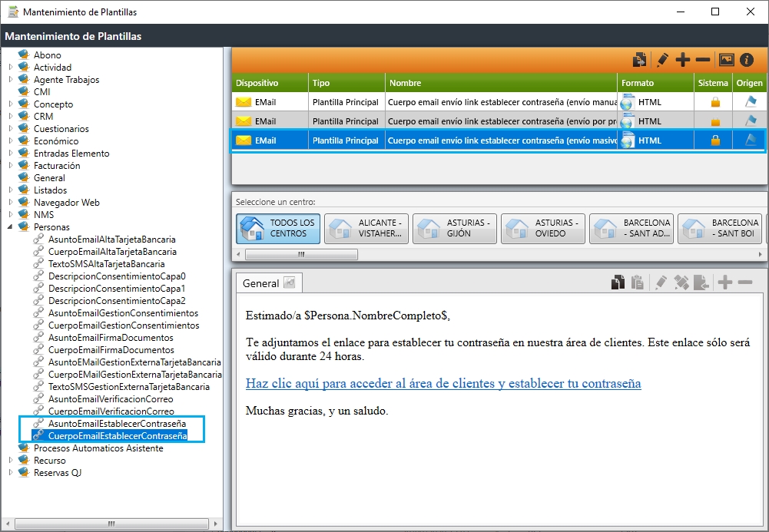Click right arrow of centres scrollbar
Screen dimensions: 769x532
[x=760, y=254]
